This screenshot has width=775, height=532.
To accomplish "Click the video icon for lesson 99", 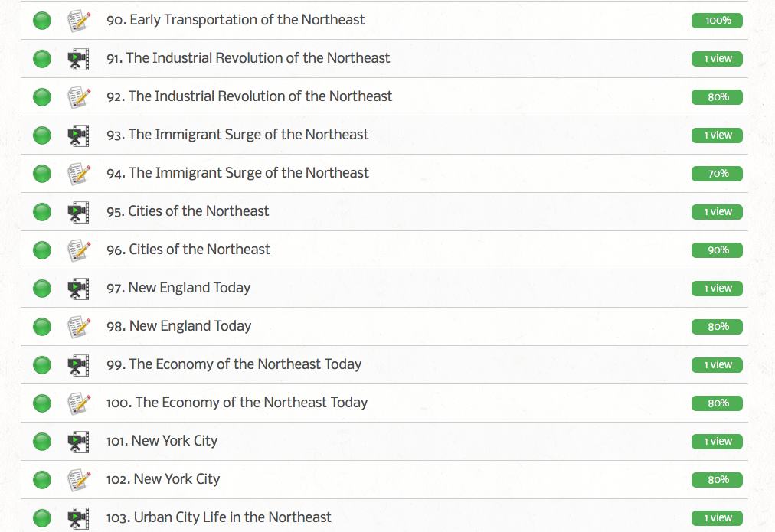I will [78, 365].
